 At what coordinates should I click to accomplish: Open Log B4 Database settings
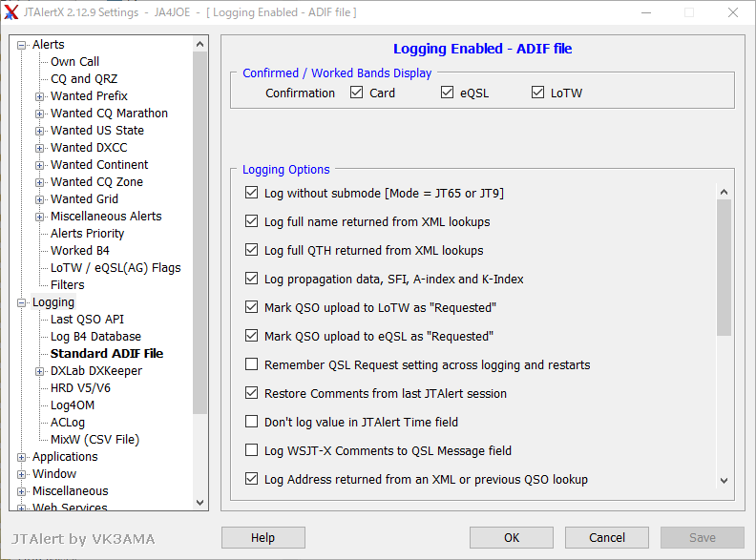(96, 337)
